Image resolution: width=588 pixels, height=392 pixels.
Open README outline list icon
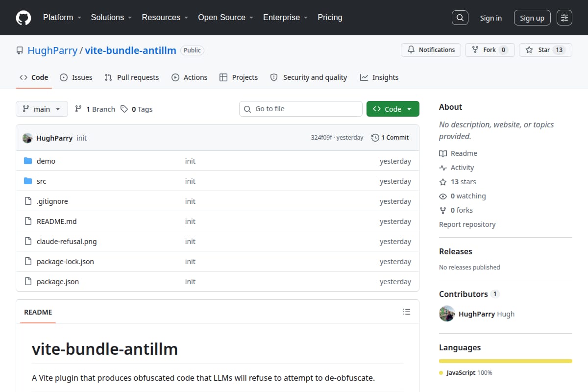(x=406, y=312)
